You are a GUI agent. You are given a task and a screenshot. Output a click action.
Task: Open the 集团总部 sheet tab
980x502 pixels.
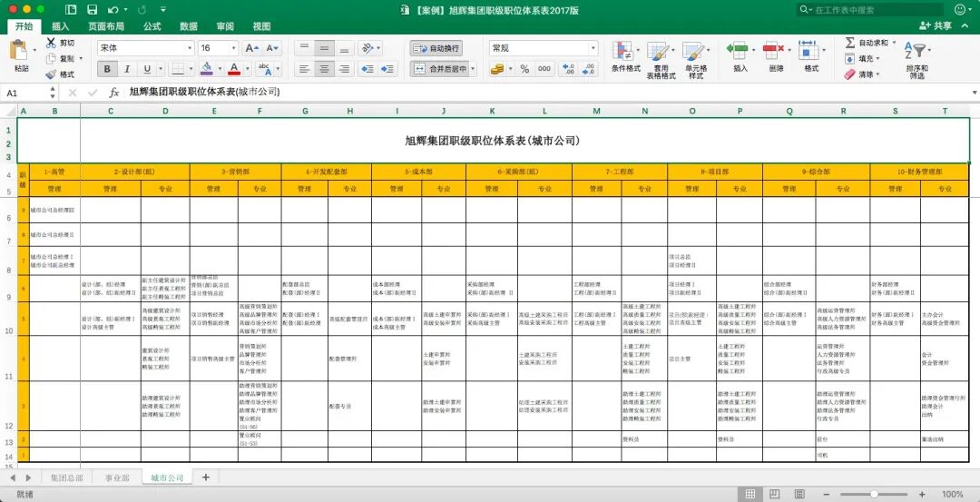coord(66,477)
